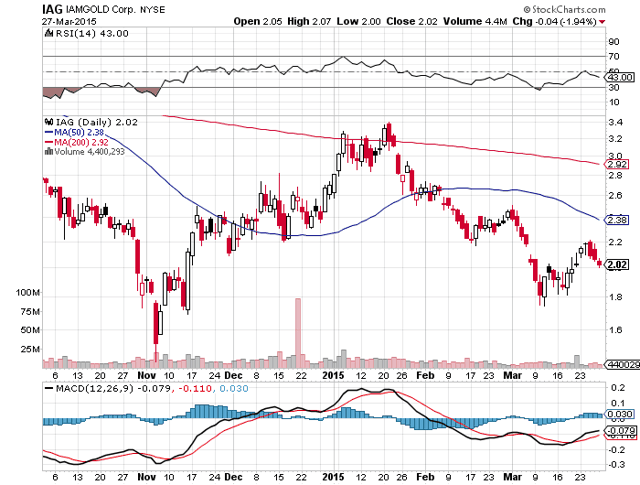640x485 pixels.
Task: Click the blue 0.030 MACD histogram value
Action: point(234,388)
